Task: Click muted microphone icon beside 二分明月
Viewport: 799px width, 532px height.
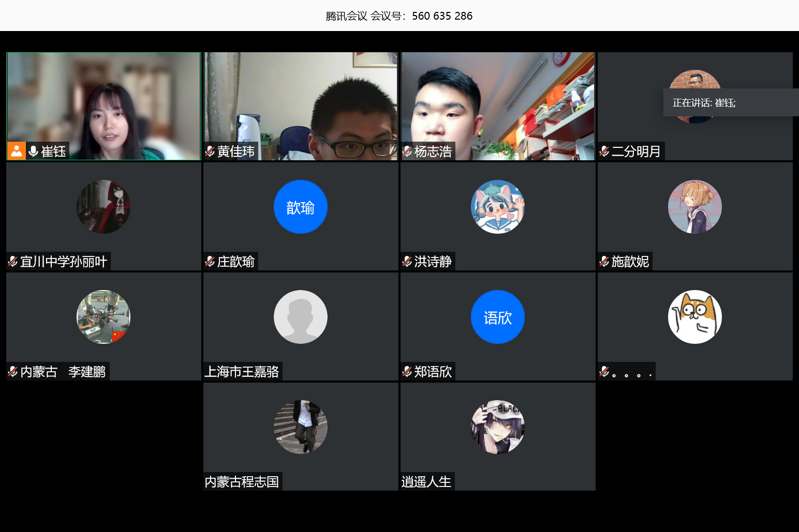Action: (x=604, y=151)
